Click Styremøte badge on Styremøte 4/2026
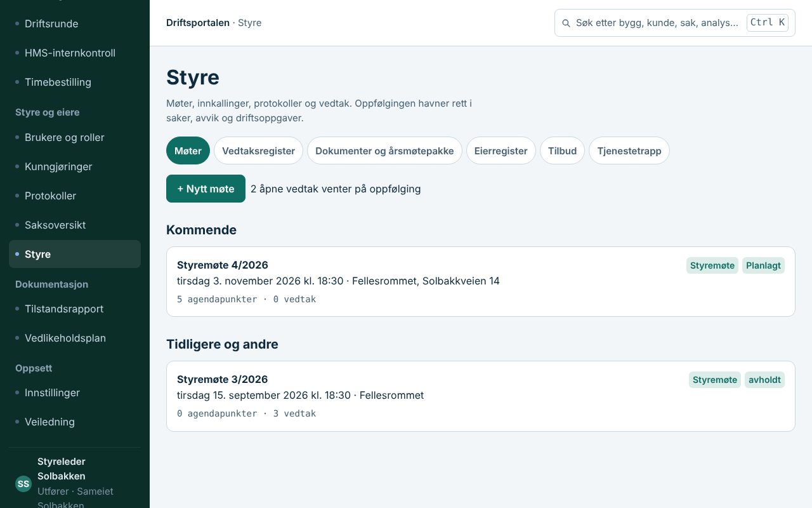Image resolution: width=812 pixels, height=508 pixels. (712, 265)
